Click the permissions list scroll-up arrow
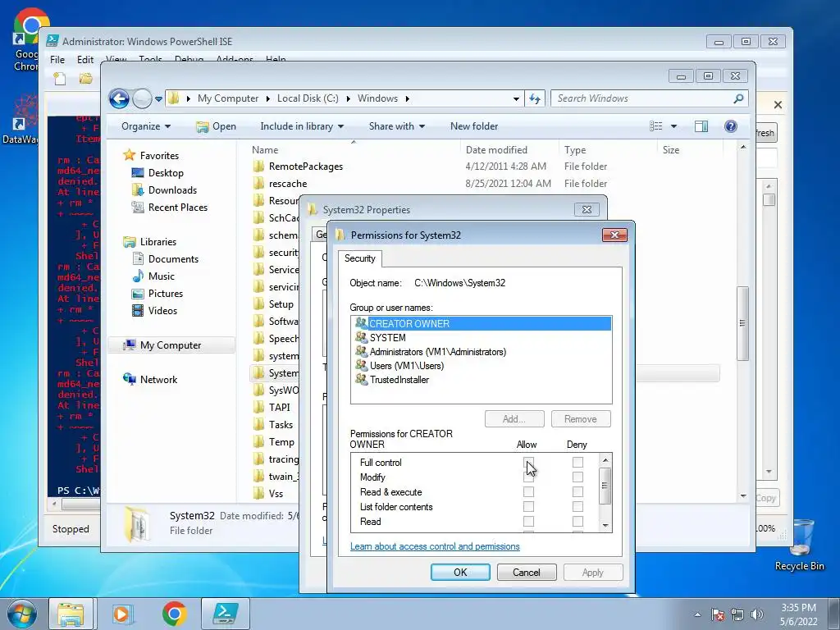The height and width of the screenshot is (630, 840). [605, 459]
